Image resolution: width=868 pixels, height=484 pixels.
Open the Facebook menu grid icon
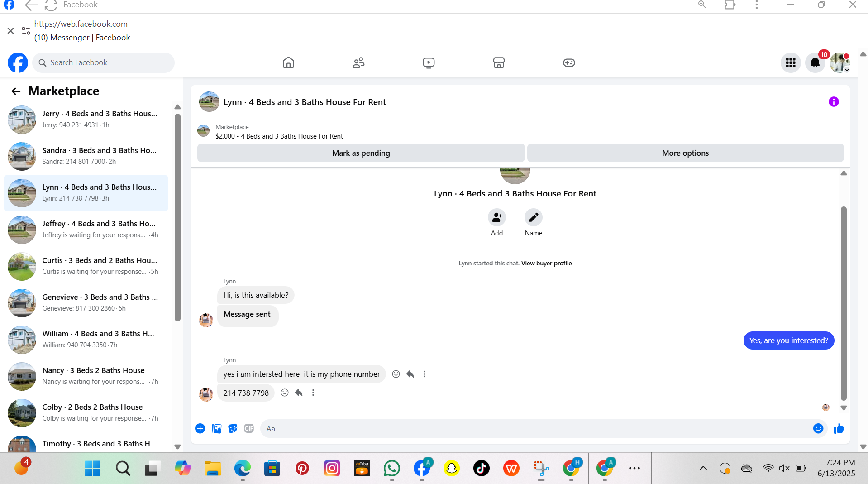(791, 62)
